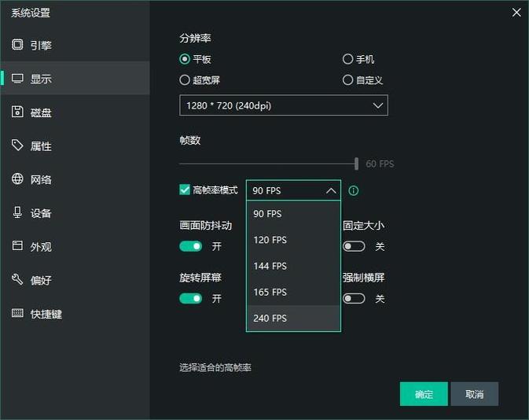The width and height of the screenshot is (529, 420).
Task: Open the 网络 settings tab
Action: click(x=75, y=179)
